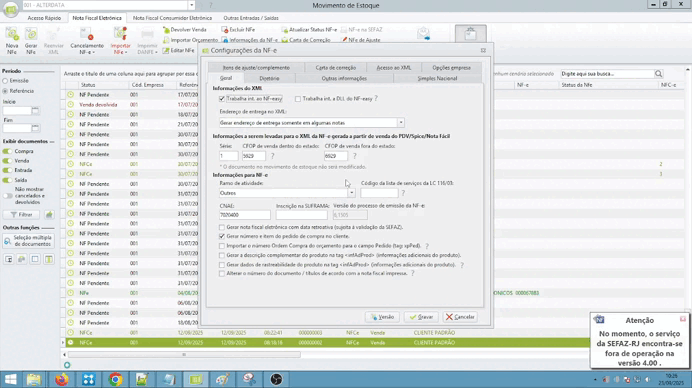692x388 pixels.
Task: Expand the Endereço de entrega dropdown
Action: pyautogui.click(x=401, y=123)
